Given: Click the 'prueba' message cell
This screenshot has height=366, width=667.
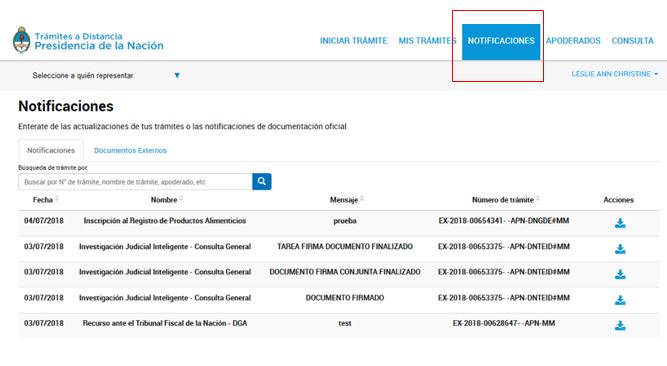Looking at the screenshot, I should [345, 221].
